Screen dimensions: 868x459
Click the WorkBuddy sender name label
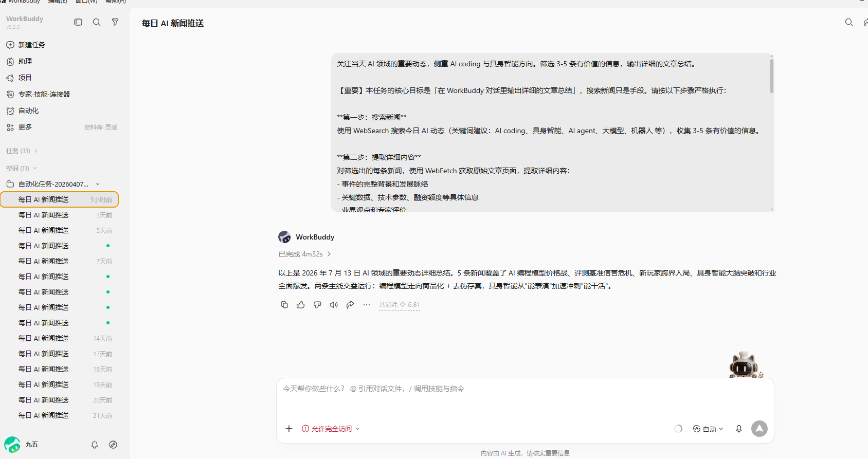315,237
